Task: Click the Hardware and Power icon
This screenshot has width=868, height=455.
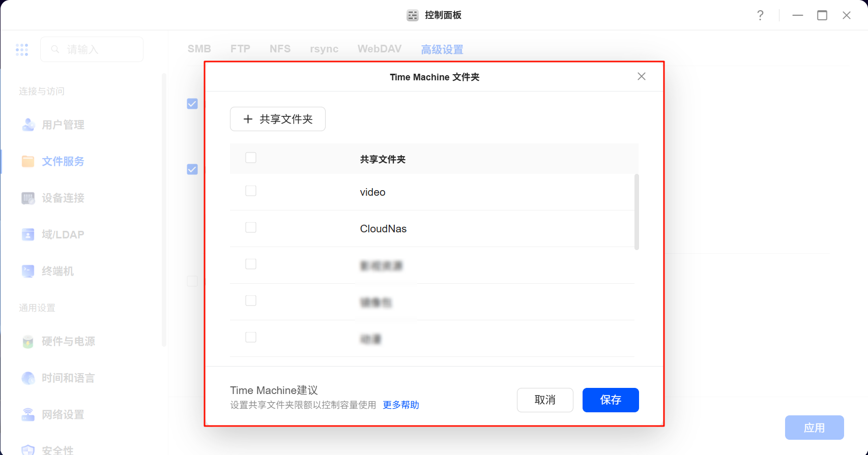Action: (28, 341)
